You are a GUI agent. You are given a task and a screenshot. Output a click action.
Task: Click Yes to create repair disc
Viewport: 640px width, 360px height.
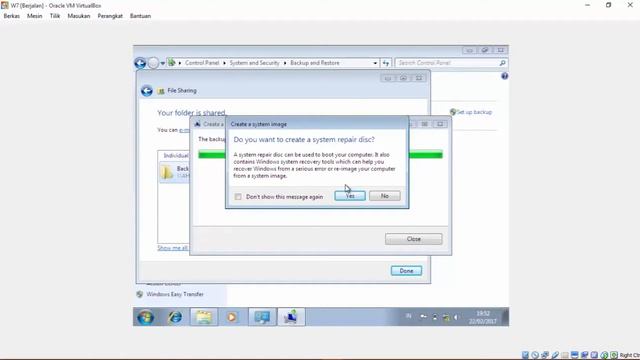(350, 196)
